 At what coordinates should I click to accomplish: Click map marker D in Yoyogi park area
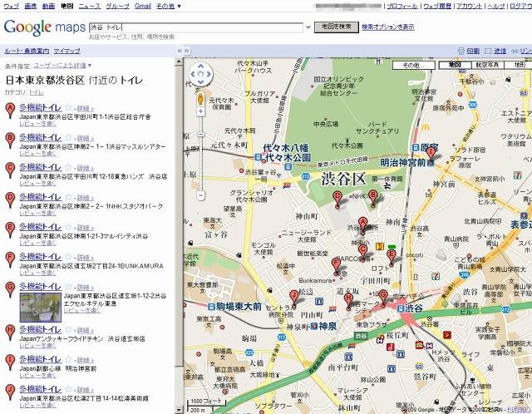(x=337, y=200)
